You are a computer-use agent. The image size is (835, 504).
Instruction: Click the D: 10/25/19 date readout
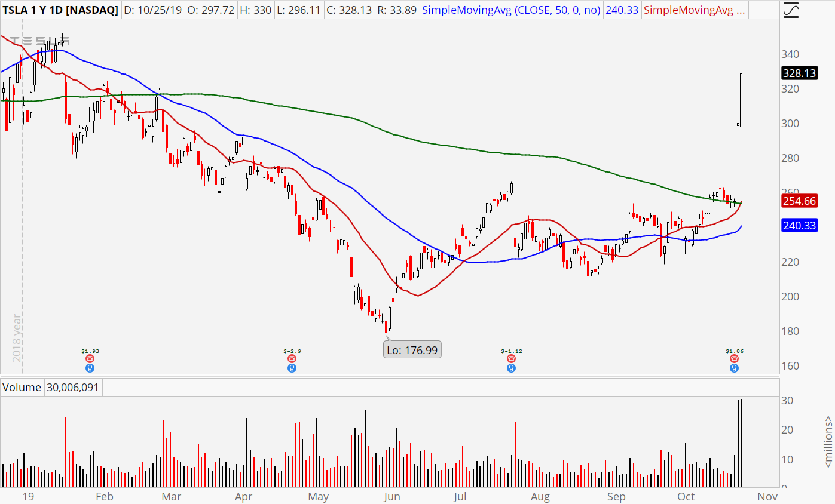[152, 10]
